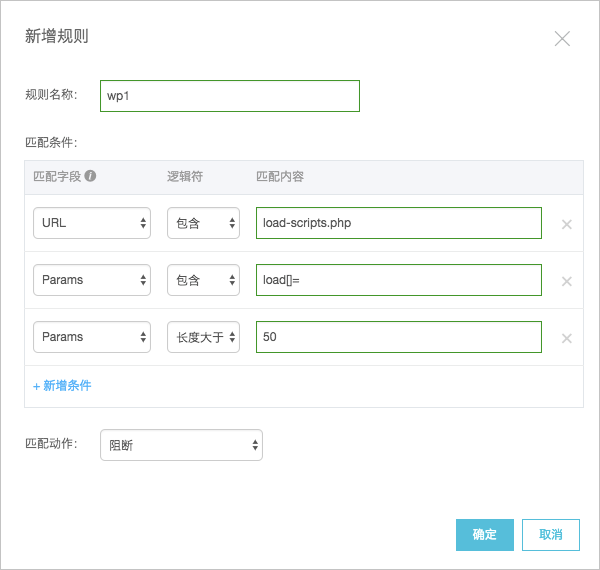Image resolution: width=600 pixels, height=570 pixels.
Task: Click the load-scripts.php match content field
Action: pos(399,223)
